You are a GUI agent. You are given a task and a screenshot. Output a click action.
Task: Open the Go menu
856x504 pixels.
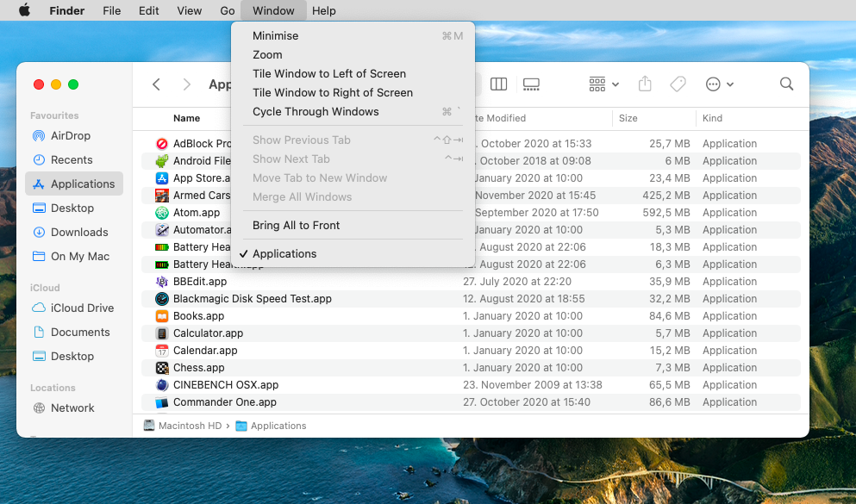227,10
